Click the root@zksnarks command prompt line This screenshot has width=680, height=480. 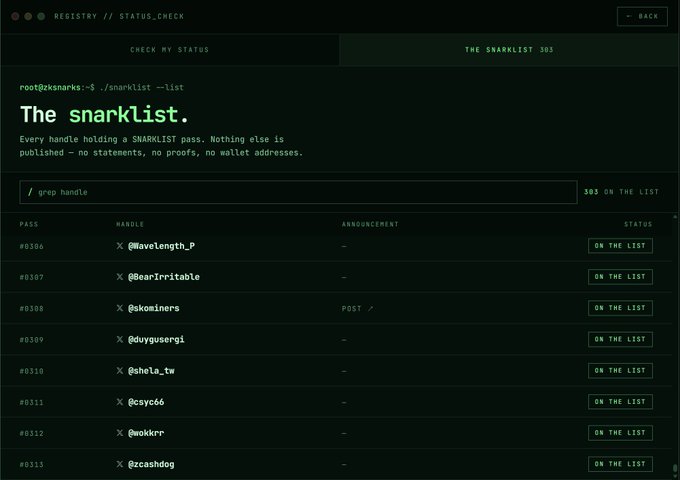[101, 87]
